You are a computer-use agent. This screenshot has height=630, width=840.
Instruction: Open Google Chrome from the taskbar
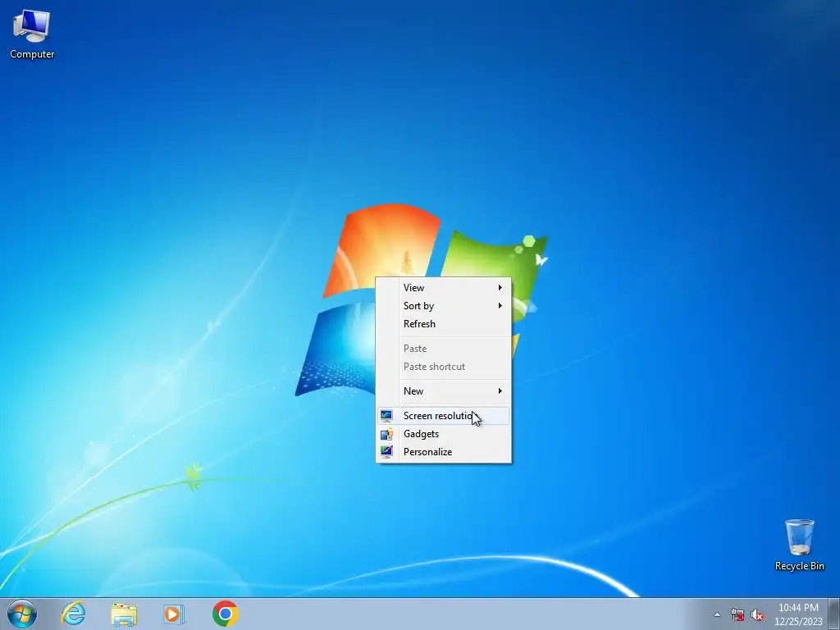[x=225, y=614]
